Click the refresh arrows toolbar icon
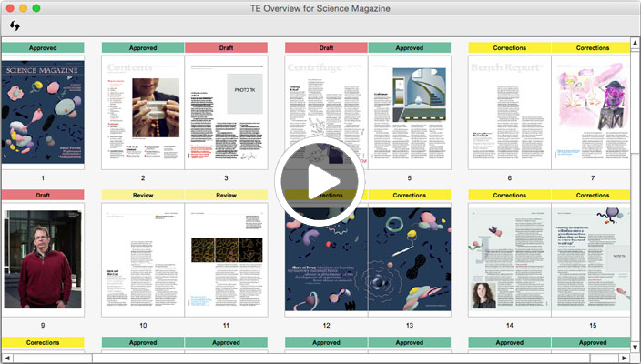 point(15,26)
